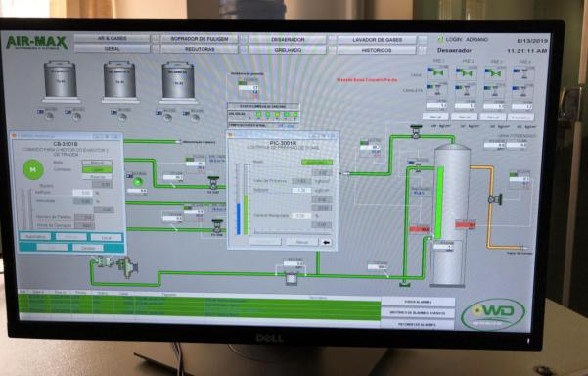Click the CANALETA valve under FWE 1
588x376 pixels.
click(437, 90)
